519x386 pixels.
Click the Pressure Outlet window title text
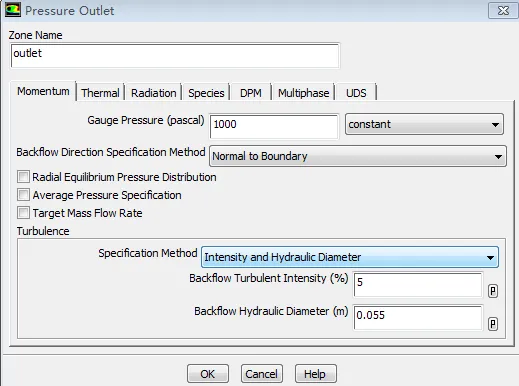coord(70,11)
